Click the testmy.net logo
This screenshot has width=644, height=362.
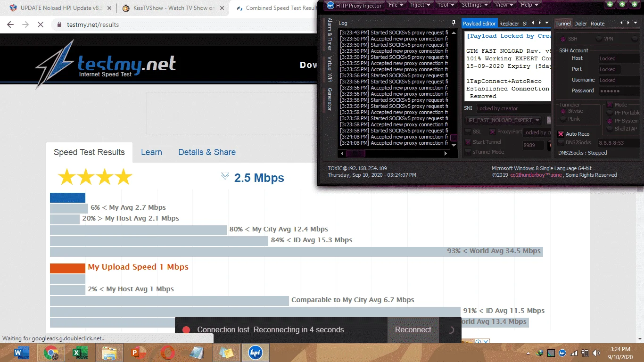(x=106, y=64)
